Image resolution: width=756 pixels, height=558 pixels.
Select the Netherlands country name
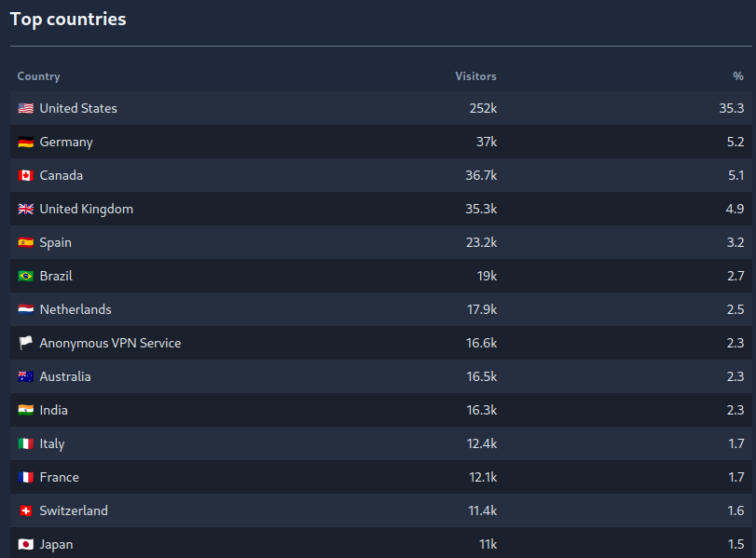tap(76, 309)
